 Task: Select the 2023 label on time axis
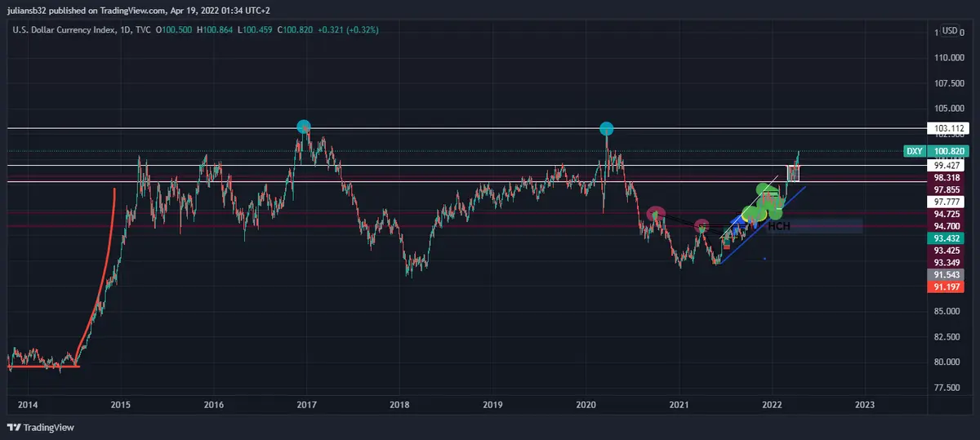coord(864,404)
